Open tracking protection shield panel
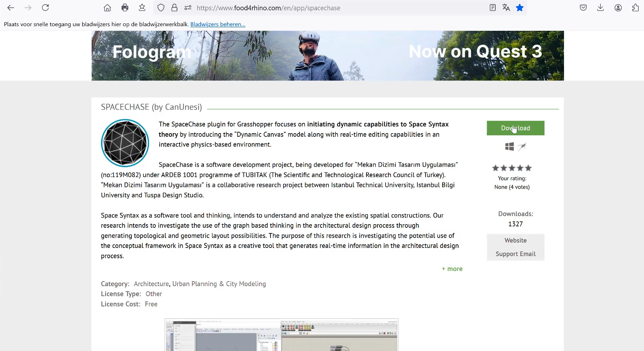The image size is (644, 351). (x=161, y=8)
